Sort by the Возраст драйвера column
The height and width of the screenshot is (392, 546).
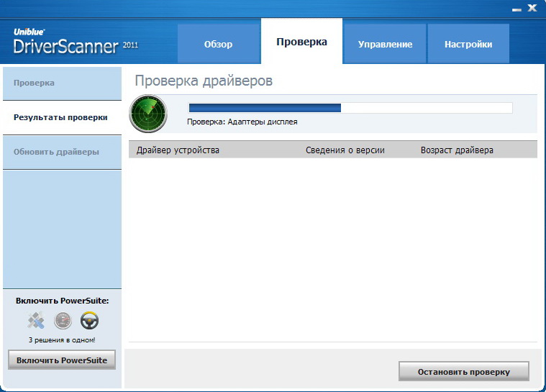pos(457,150)
